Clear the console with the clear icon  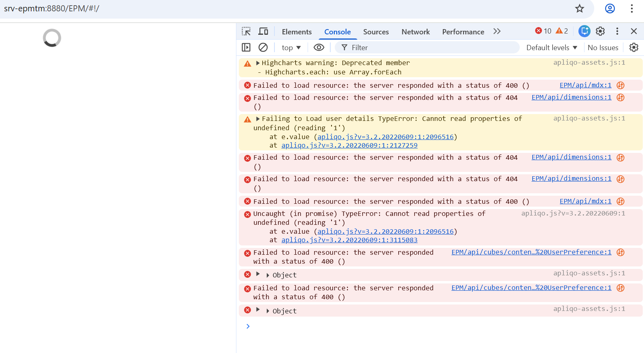click(x=263, y=48)
